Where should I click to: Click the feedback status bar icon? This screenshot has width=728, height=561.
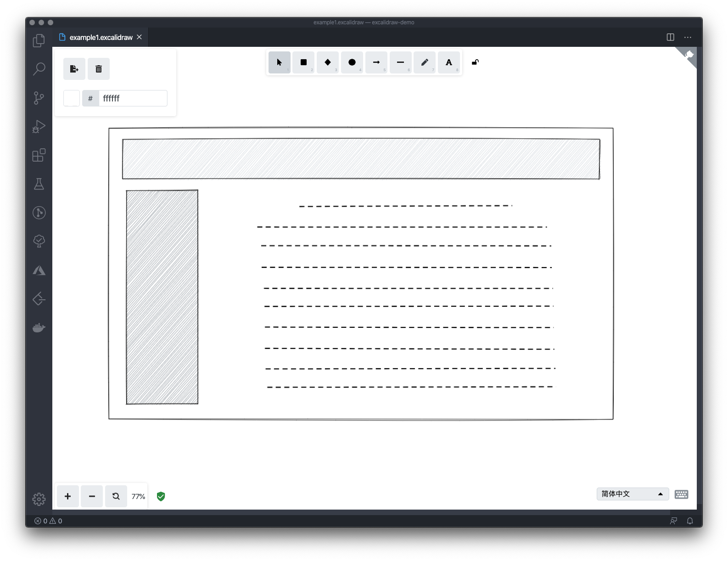pos(673,521)
